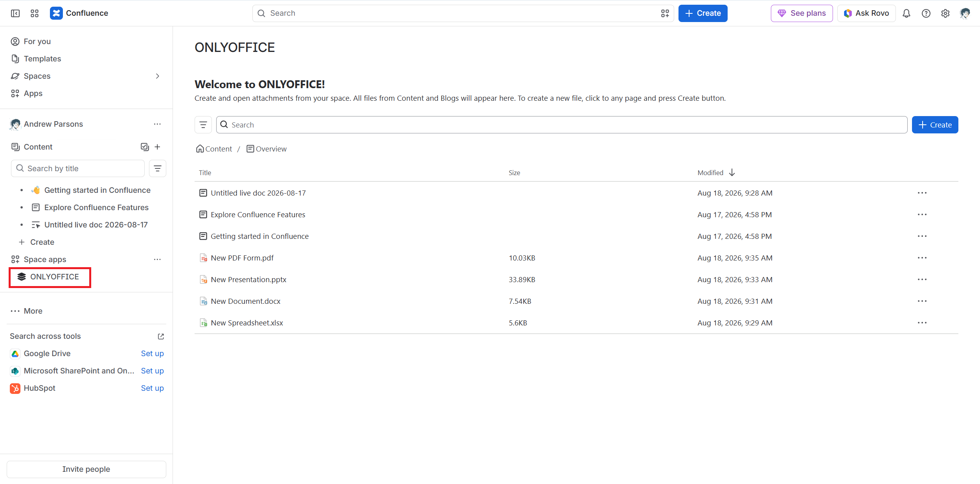Open Getting started in Confluence in table

coord(259,236)
